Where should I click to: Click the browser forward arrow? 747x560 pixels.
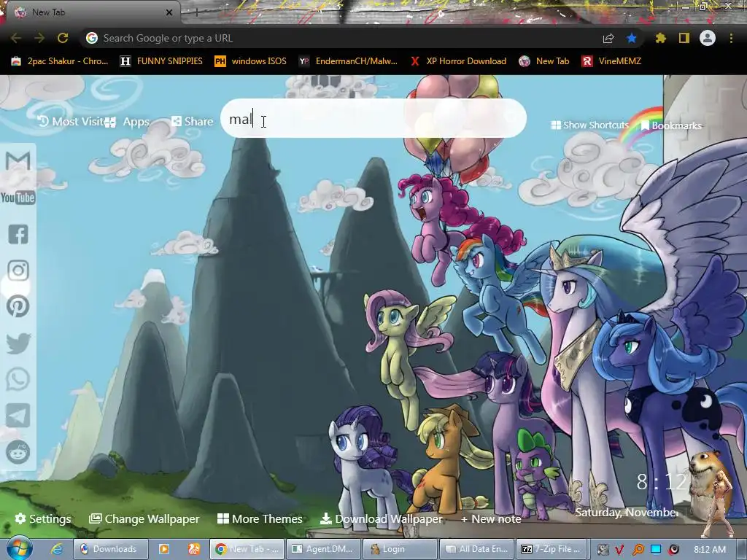(39, 38)
